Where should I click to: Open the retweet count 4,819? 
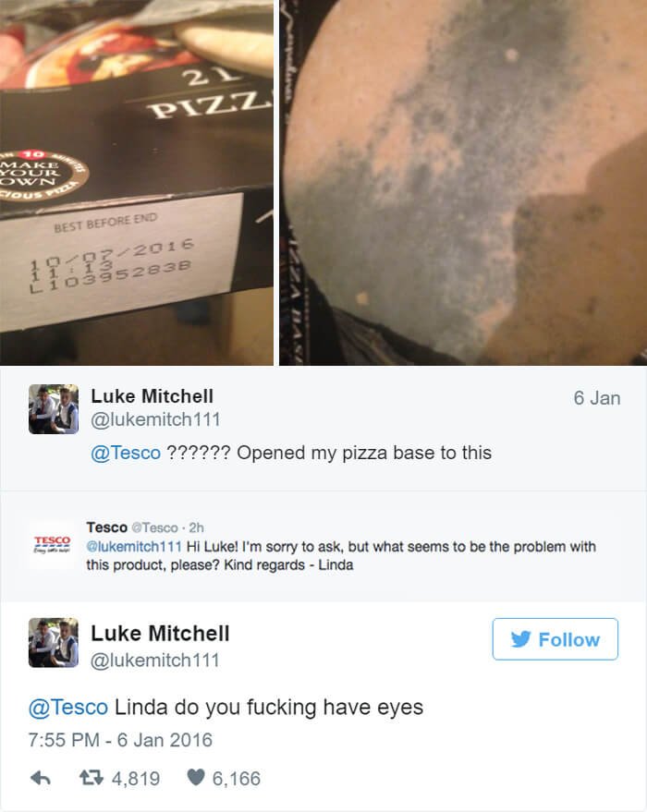136,779
